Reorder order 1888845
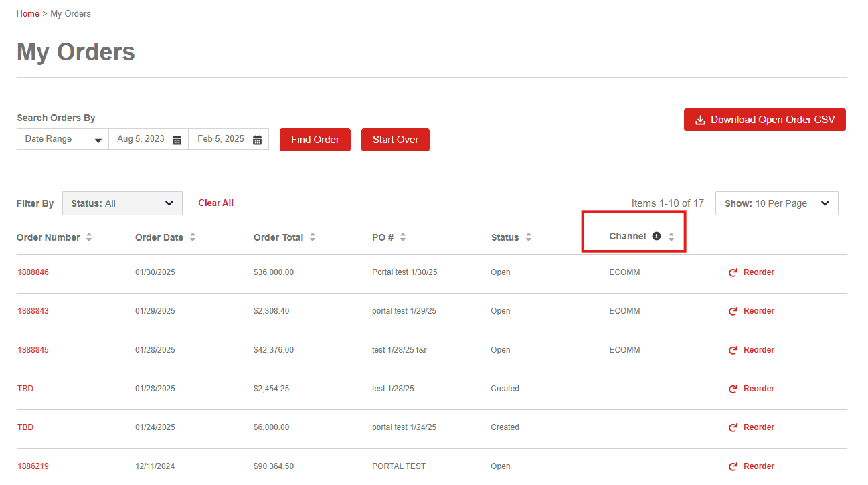This screenshot has height=485, width=868. (752, 350)
